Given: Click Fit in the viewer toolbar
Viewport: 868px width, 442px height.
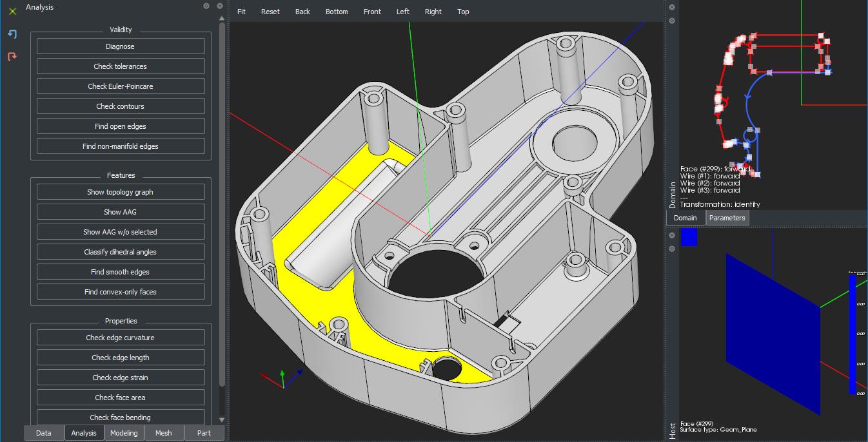Looking at the screenshot, I should click(241, 12).
